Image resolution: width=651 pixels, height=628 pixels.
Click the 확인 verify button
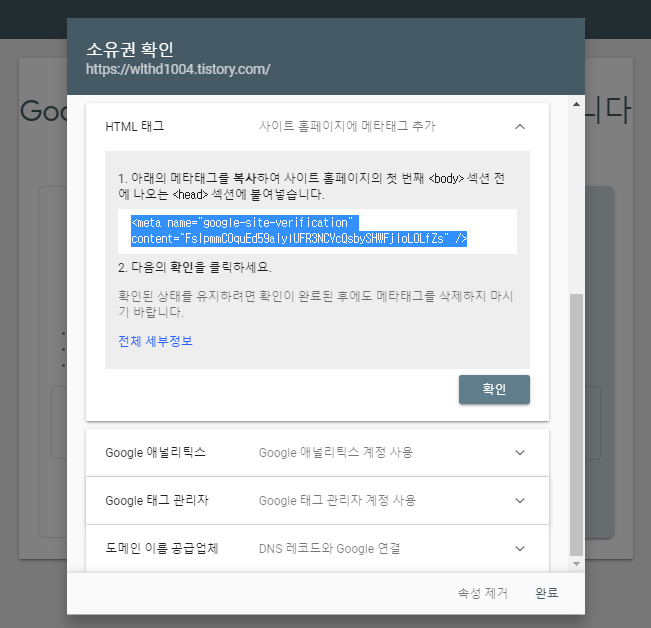click(x=494, y=389)
